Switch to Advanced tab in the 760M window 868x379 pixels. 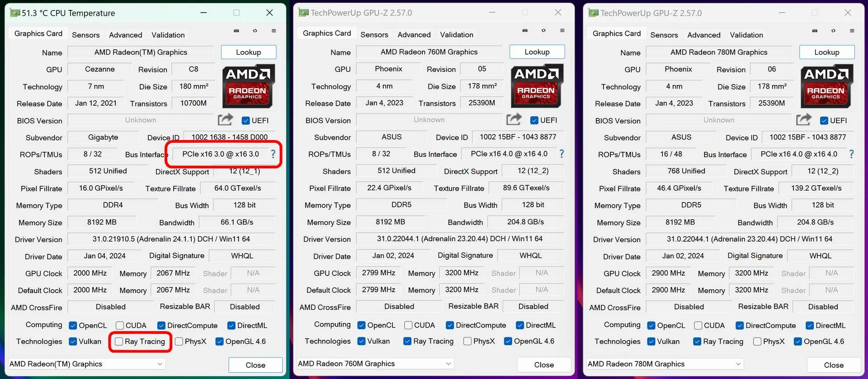pos(414,34)
